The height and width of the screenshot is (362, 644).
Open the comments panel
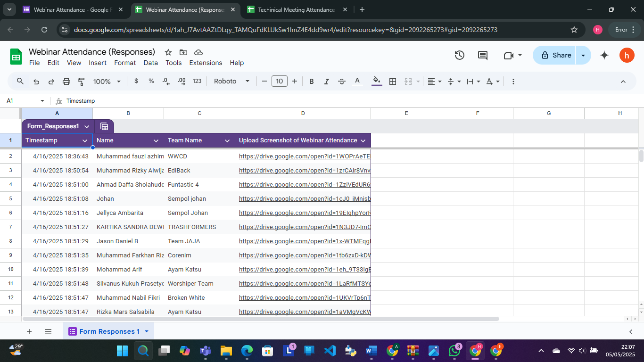483,55
